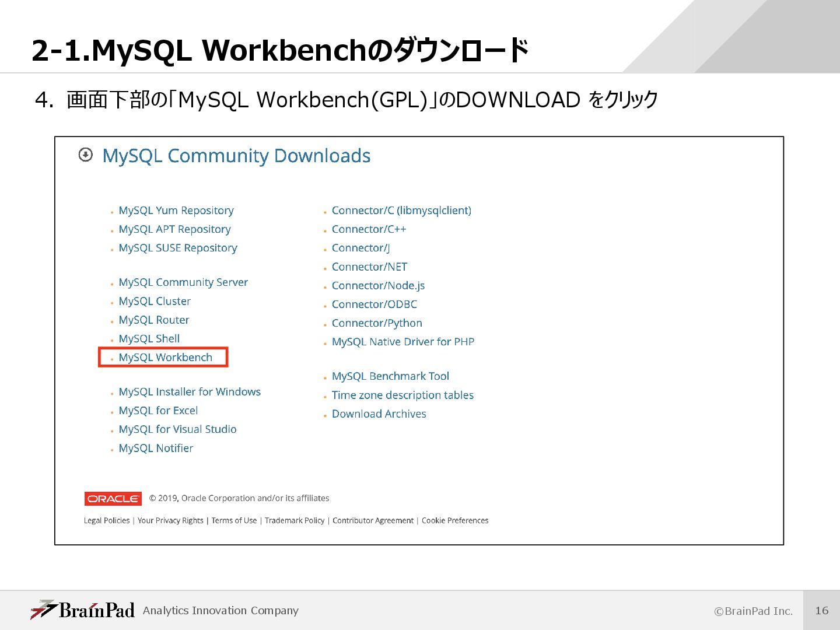The image size is (840, 630).
Task: Open Legal Policies footer link
Action: [x=107, y=520]
